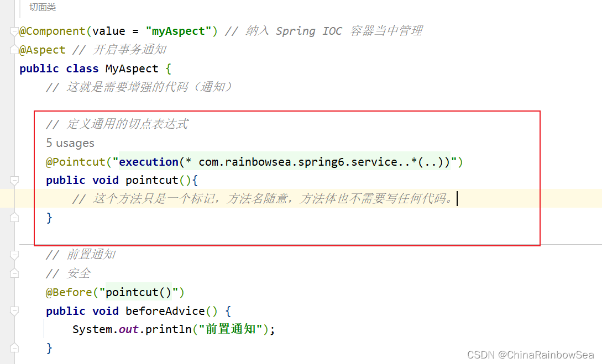Collapse the fold marker beside @Component annotation

[x=14, y=31]
